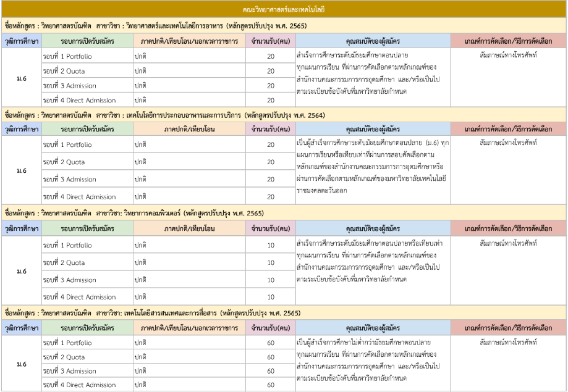Select the วิทยาศาสตร์และเทคโนโลยีการอาหาร program title row
The image size is (568, 392).
(156, 26)
